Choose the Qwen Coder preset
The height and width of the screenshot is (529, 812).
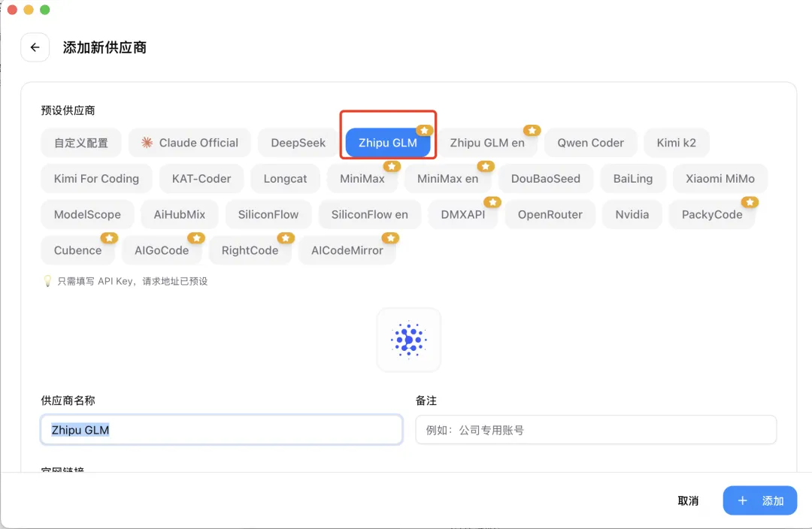pyautogui.click(x=590, y=143)
